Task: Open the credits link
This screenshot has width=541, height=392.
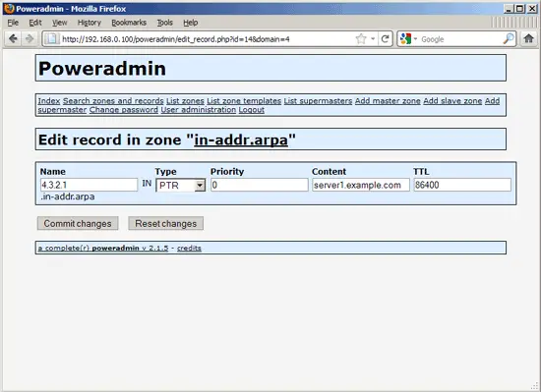Action: tap(189, 248)
